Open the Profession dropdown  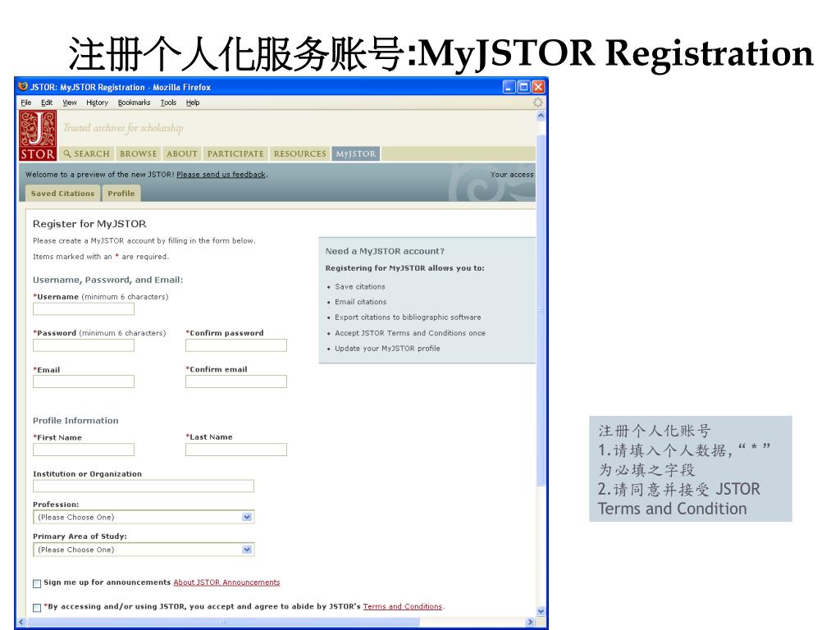(x=144, y=517)
